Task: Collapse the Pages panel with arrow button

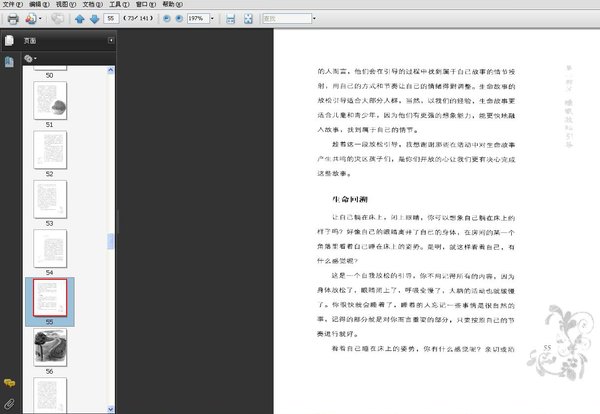Action: (x=111, y=40)
